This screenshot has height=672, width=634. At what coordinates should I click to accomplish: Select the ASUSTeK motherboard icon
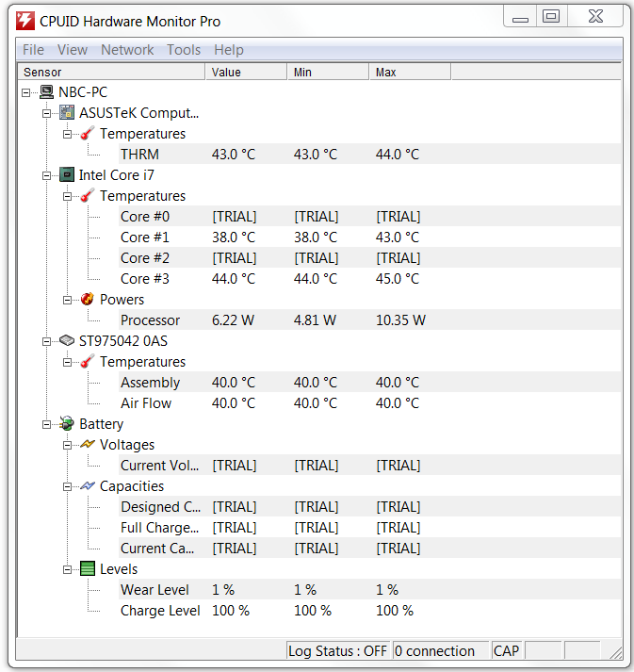(x=67, y=113)
